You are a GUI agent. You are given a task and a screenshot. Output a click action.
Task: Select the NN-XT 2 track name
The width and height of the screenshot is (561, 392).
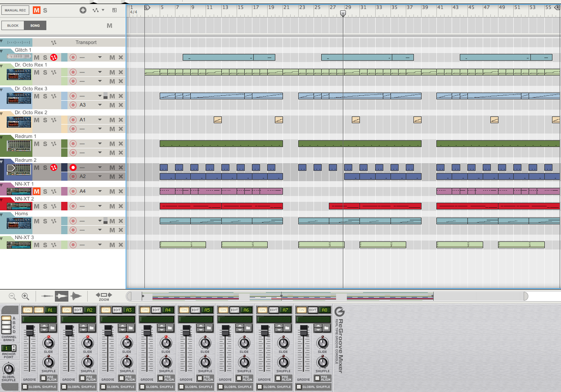(24, 199)
